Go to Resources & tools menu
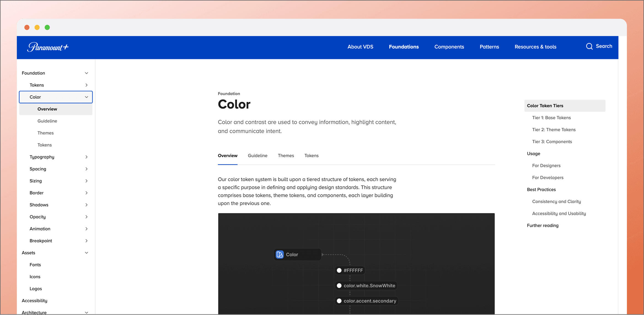The image size is (644, 315). click(535, 47)
